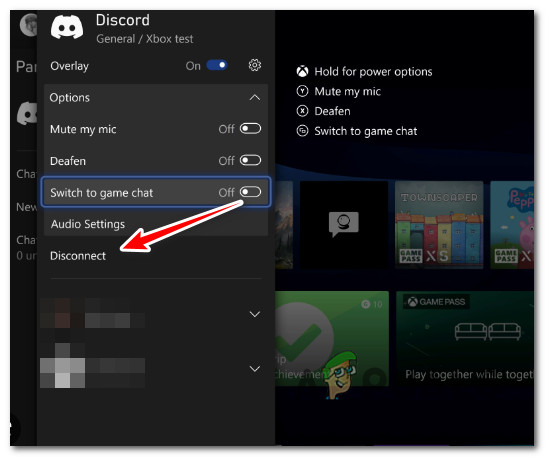This screenshot has width=545, height=457.
Task: Click the Discord logo in panel header
Action: coord(67,27)
